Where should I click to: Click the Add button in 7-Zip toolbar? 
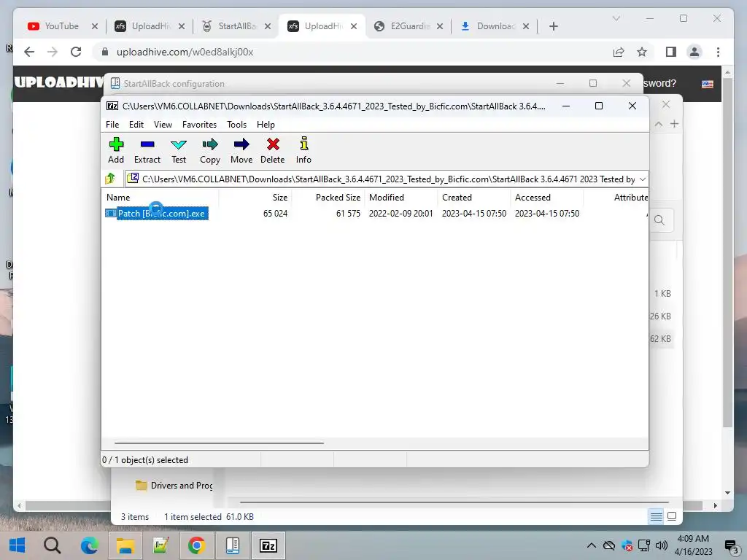coord(116,150)
